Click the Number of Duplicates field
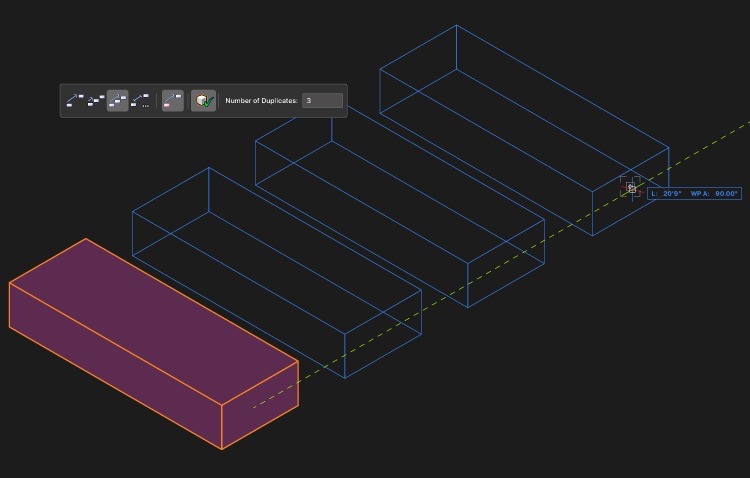 322,100
